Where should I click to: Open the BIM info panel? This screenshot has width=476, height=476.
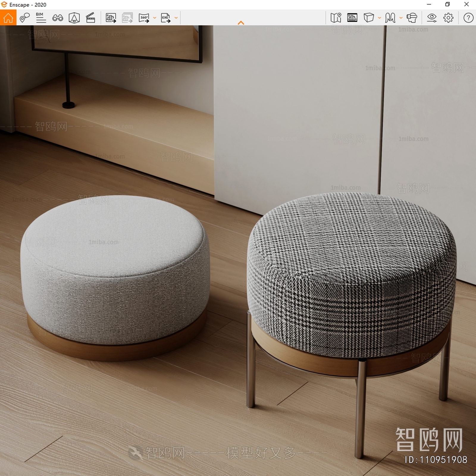41,18
